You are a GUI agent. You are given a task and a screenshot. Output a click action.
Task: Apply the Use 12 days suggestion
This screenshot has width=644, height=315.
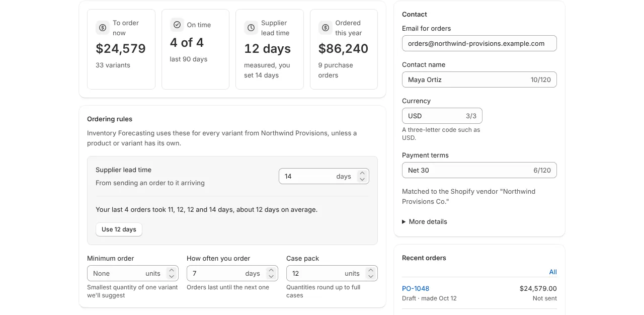point(119,229)
